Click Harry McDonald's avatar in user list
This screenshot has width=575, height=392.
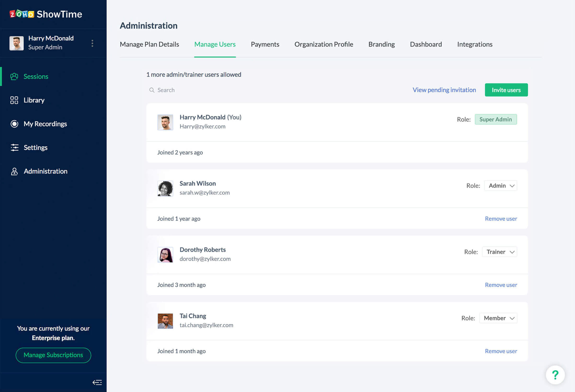pyautogui.click(x=165, y=122)
